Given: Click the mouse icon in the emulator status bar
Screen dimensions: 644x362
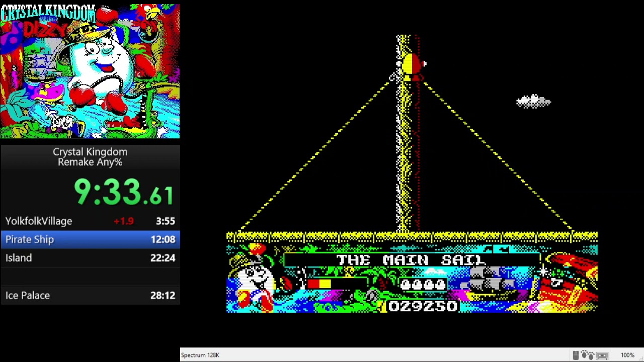Looking at the screenshot, I should point(576,355).
